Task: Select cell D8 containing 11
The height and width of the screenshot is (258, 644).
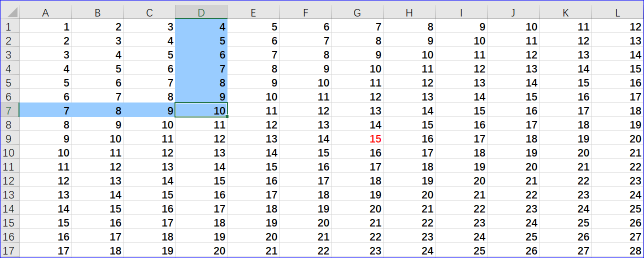Action: click(x=201, y=124)
